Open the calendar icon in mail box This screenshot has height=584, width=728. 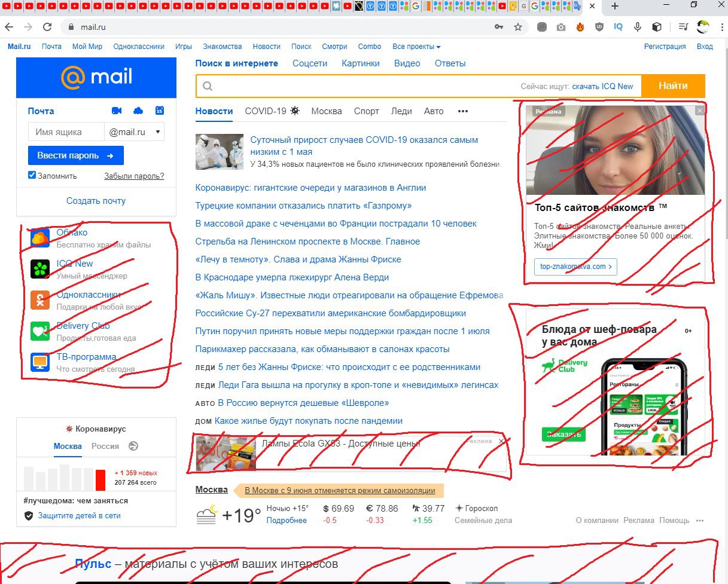coord(159,111)
